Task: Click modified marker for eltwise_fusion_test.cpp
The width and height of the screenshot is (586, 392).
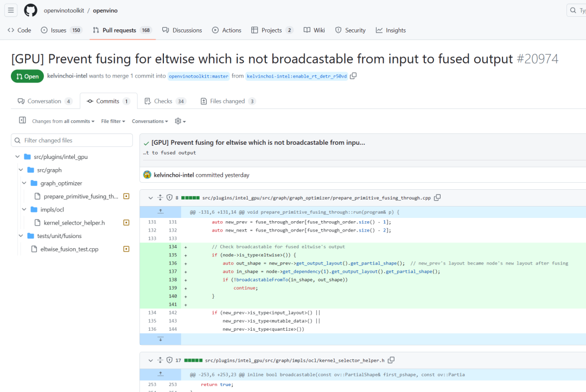Action: pyautogui.click(x=126, y=249)
